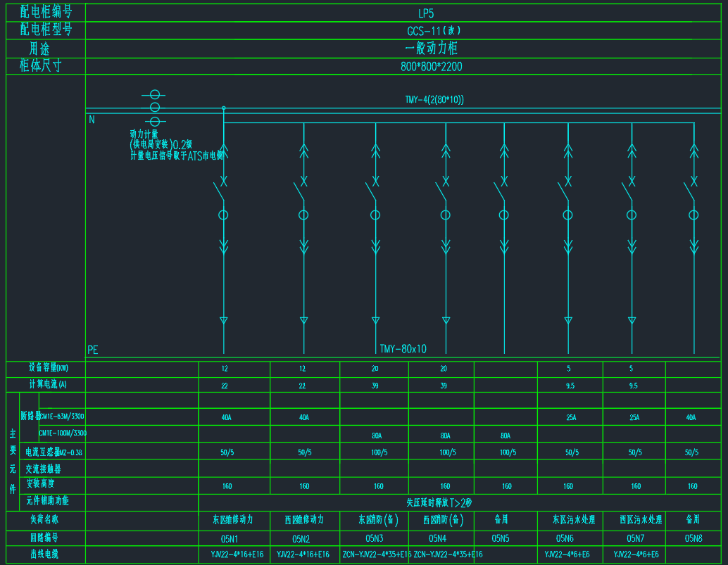This screenshot has height=565, width=728.
Task: Select the circuit breaker switch on the 05N1 branch
Action: [220, 190]
